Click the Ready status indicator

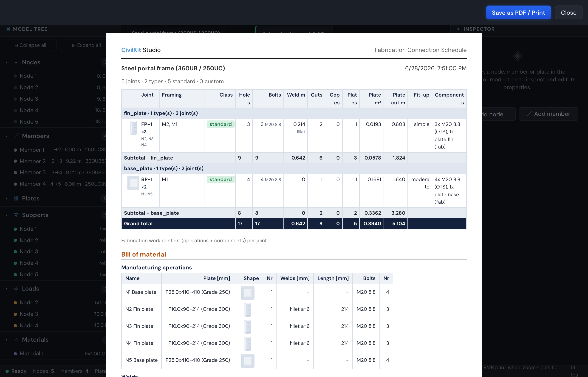pyautogui.click(x=16, y=371)
